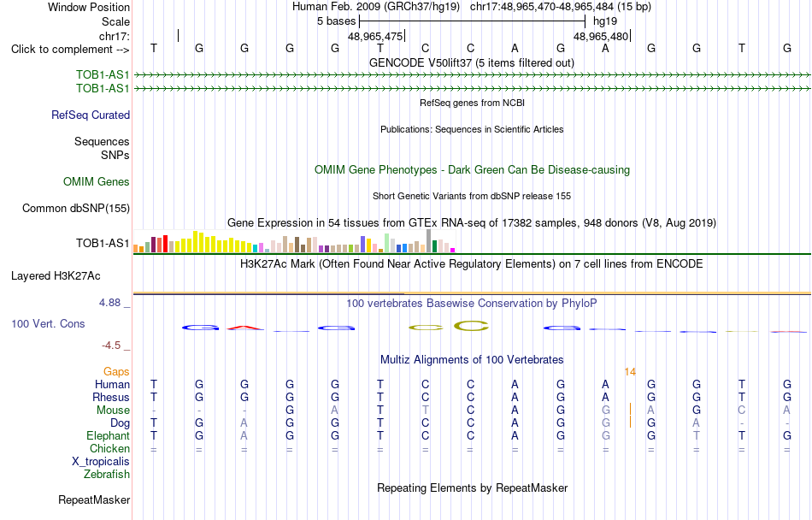Click the first TOB1-AS1 GENCODE transcript label

coord(103,75)
